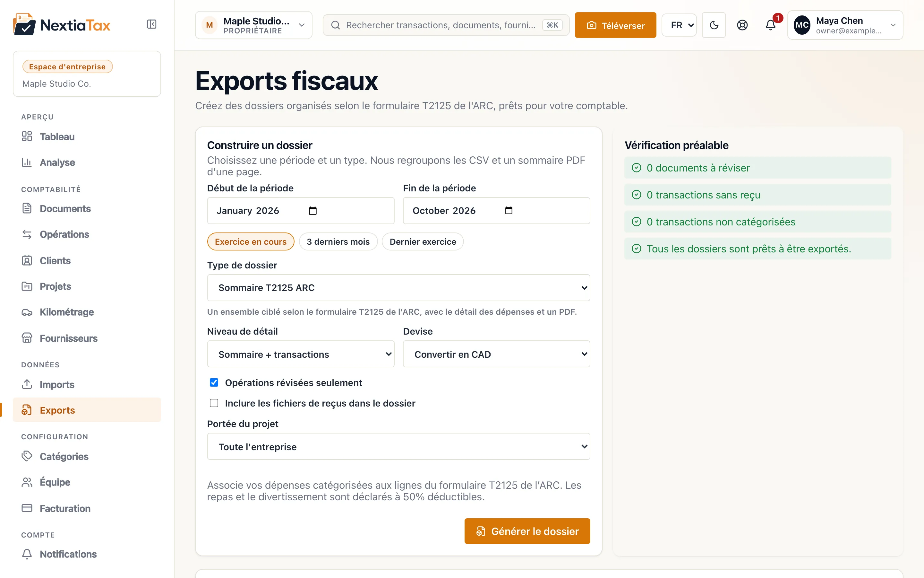The height and width of the screenshot is (578, 924).
Task: Click the Kilométrage car icon
Action: [27, 312]
